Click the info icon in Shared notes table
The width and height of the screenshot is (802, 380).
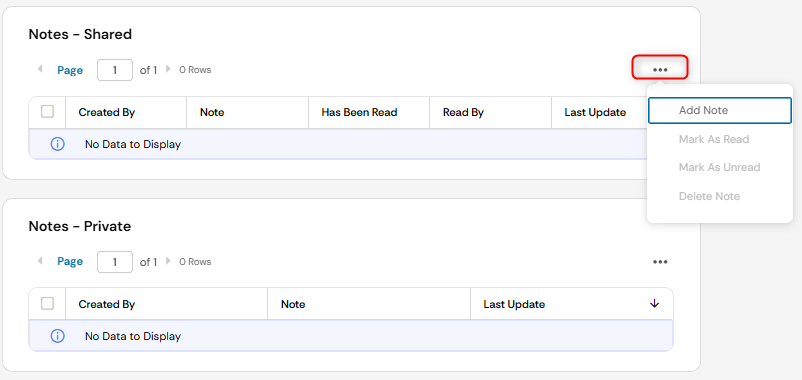57,144
